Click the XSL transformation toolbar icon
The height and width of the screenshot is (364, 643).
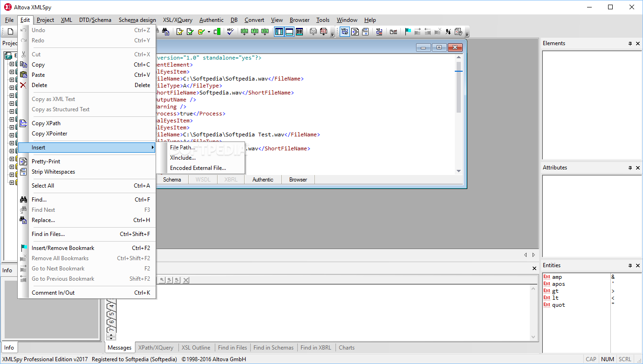pos(244,32)
